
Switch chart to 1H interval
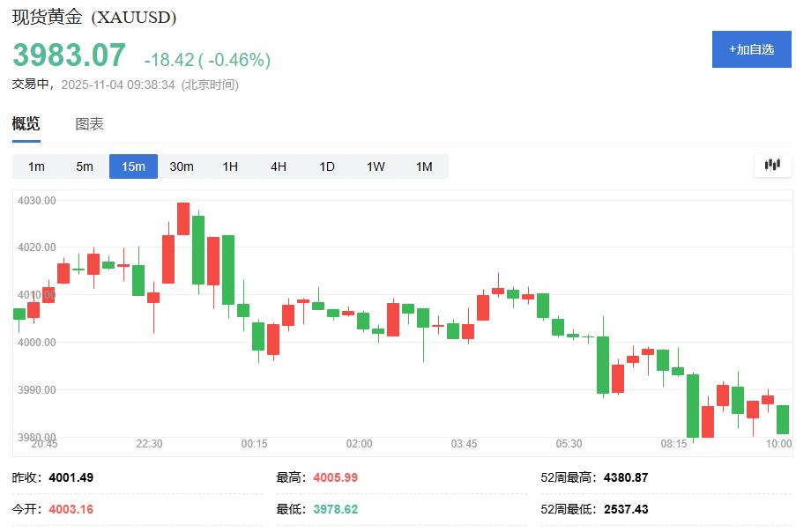pos(228,166)
